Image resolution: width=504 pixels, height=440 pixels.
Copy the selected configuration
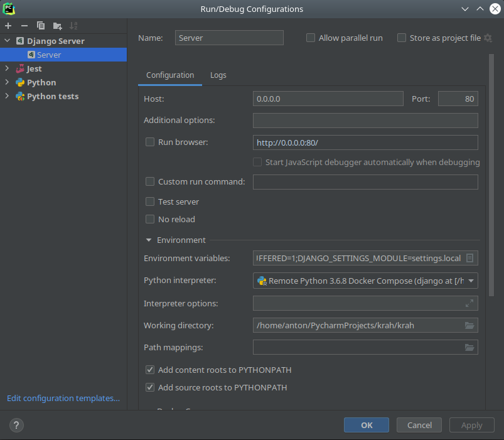click(x=41, y=26)
